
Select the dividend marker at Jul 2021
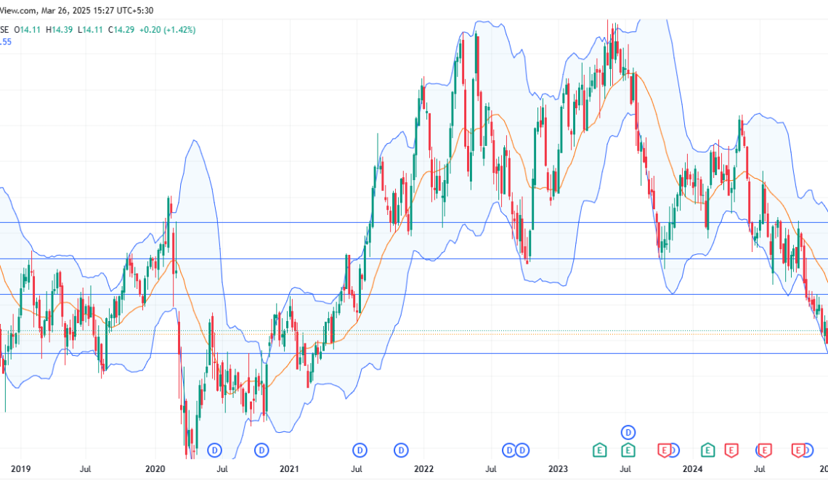(359, 450)
